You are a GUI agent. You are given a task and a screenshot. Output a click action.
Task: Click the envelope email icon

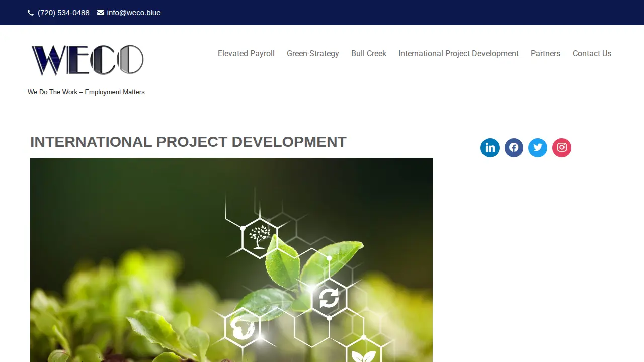[101, 13]
